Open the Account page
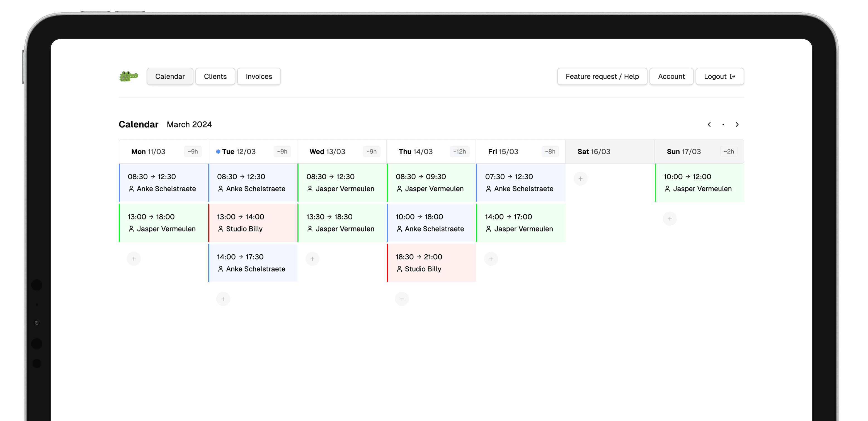This screenshot has height=421, width=868. tap(671, 76)
